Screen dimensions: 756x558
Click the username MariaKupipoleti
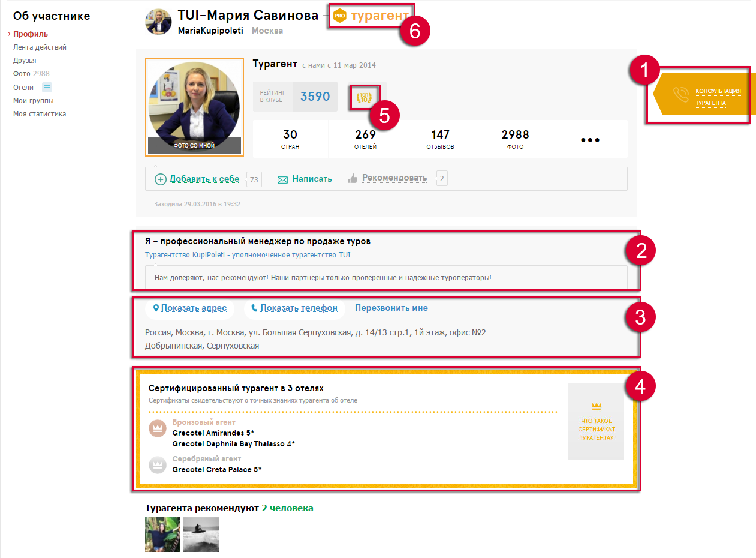click(x=210, y=31)
